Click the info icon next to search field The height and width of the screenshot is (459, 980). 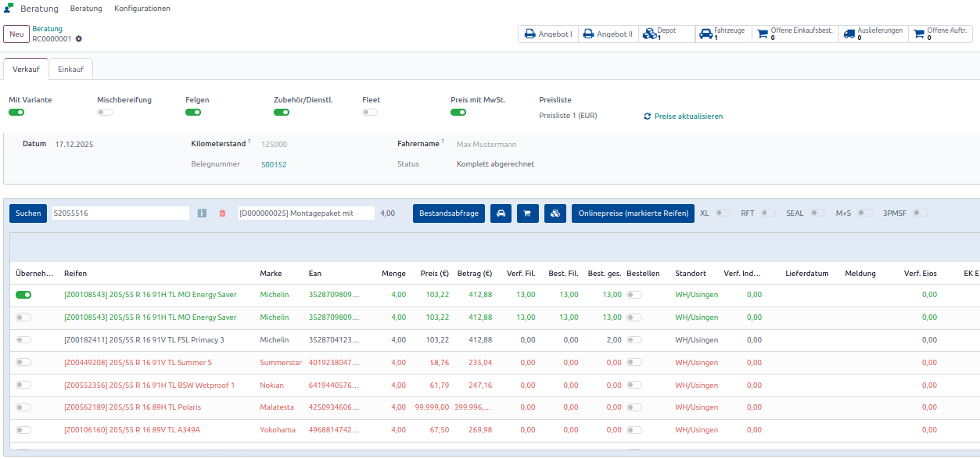tap(202, 213)
